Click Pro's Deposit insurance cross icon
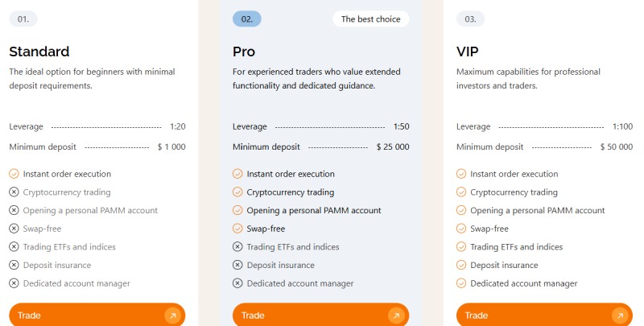Screen dimensions: 644x326 [x=237, y=265]
